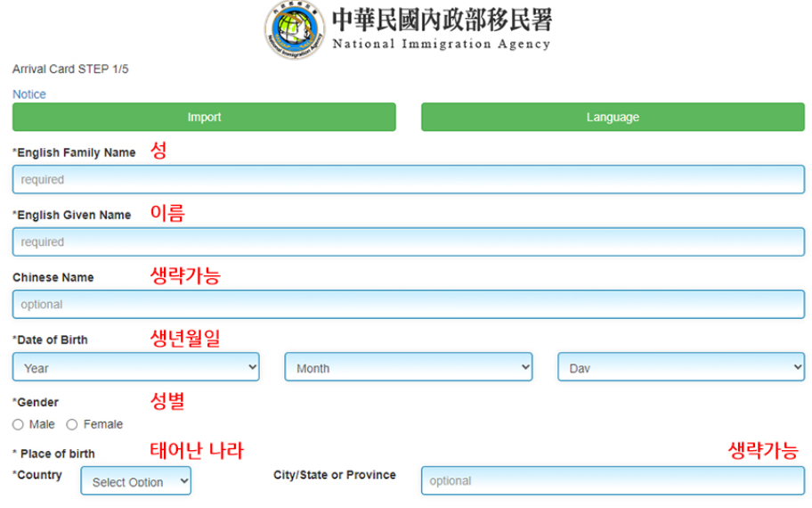Open the Day dropdown for birth date

(x=681, y=367)
